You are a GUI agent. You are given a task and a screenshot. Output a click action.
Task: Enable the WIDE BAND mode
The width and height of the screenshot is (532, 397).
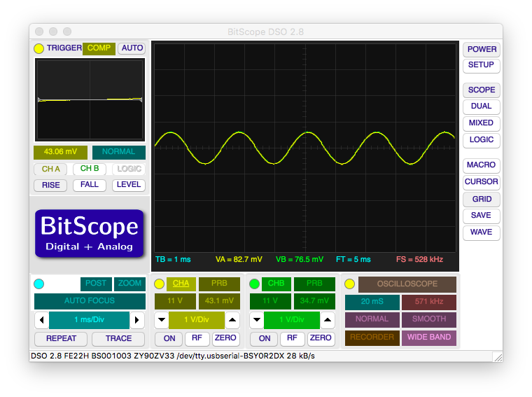pyautogui.click(x=428, y=337)
